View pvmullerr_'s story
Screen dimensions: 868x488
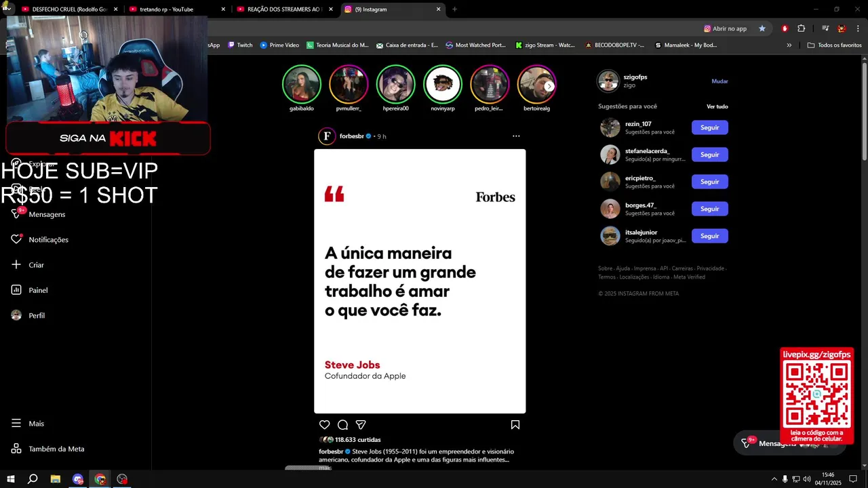(x=349, y=84)
